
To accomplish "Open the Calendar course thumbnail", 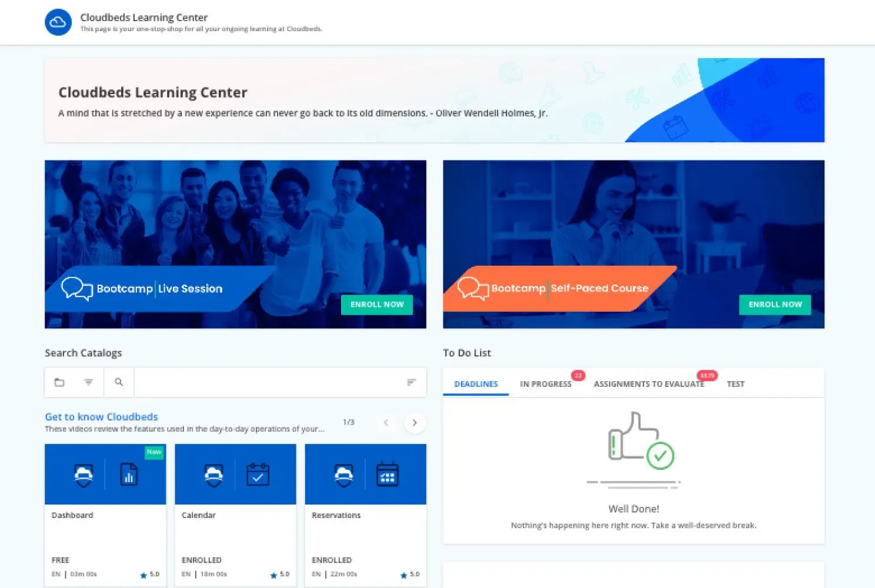I will (235, 475).
